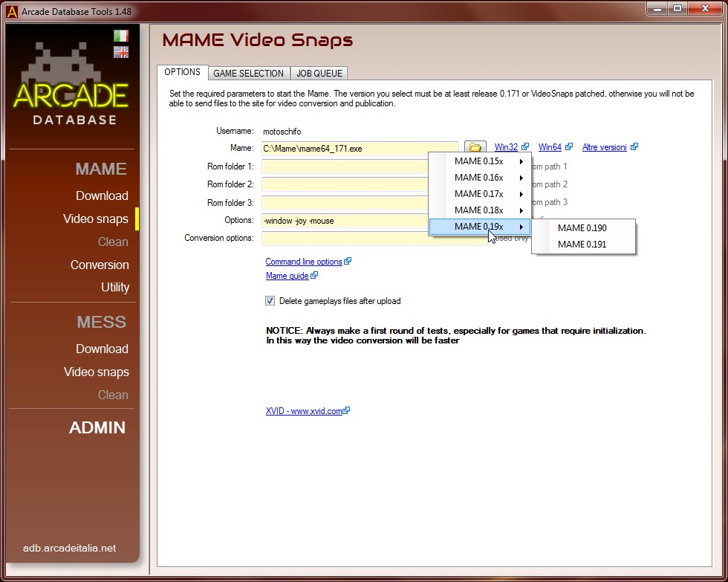This screenshot has height=582, width=728.
Task: Click the Rom folder 2 field
Action: pyautogui.click(x=345, y=184)
